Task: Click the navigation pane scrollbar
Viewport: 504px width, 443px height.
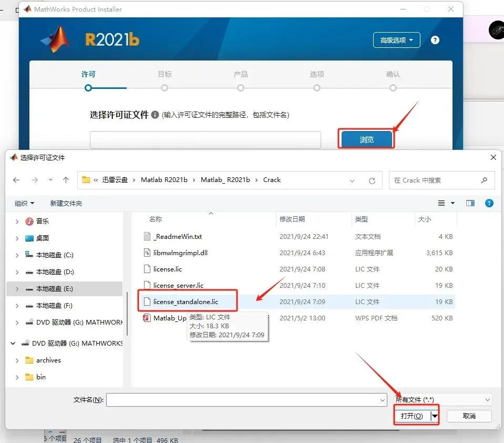Action: [x=127, y=314]
